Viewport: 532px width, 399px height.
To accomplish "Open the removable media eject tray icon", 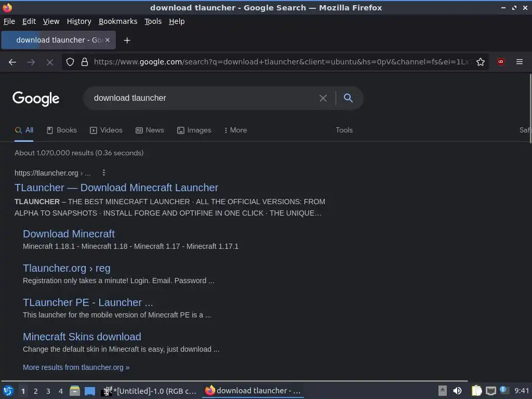I will click(443, 391).
